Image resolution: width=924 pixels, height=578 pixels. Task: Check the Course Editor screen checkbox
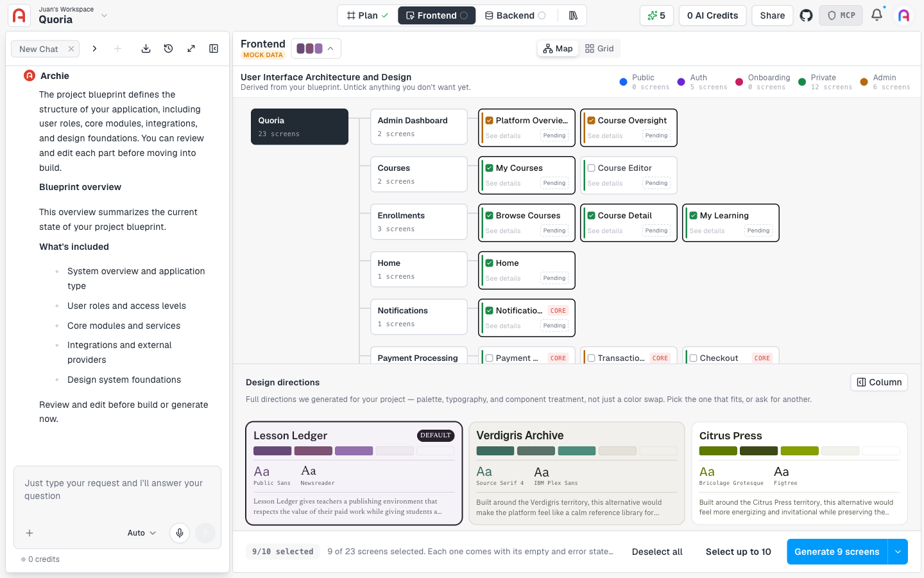point(592,168)
